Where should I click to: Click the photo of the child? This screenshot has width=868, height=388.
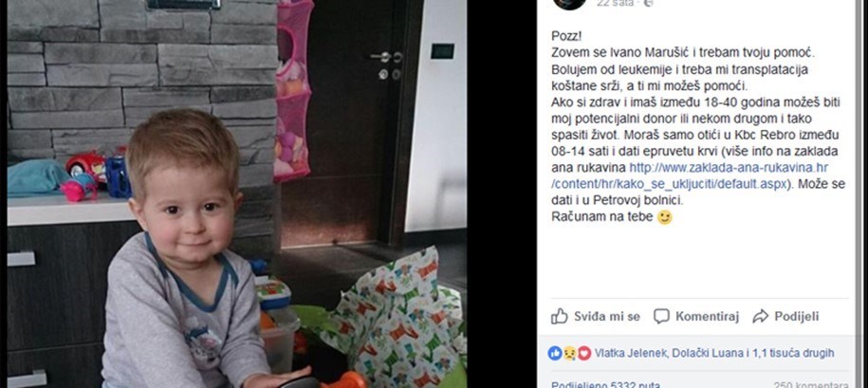click(x=237, y=194)
